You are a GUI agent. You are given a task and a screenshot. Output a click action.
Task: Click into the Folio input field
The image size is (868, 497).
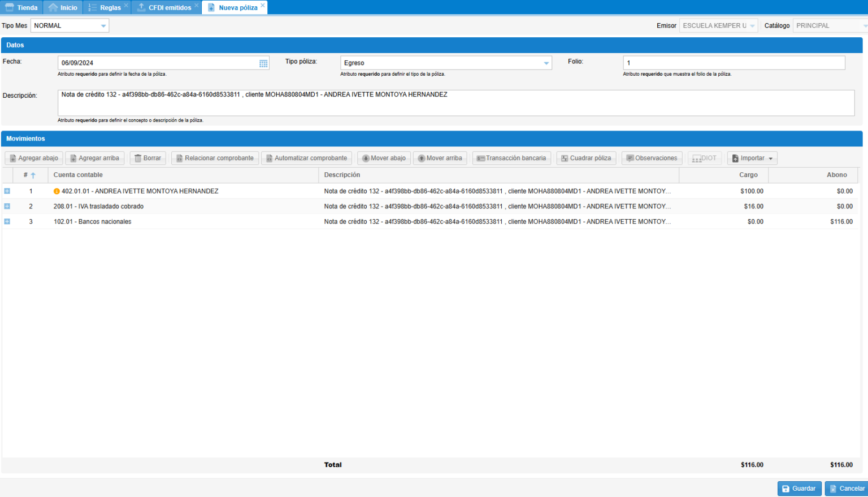coord(734,63)
